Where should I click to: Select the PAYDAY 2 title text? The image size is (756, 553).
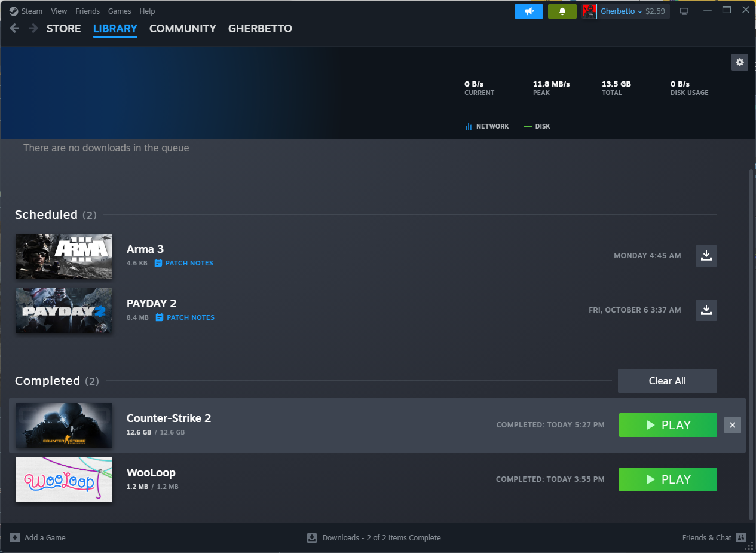click(x=152, y=304)
